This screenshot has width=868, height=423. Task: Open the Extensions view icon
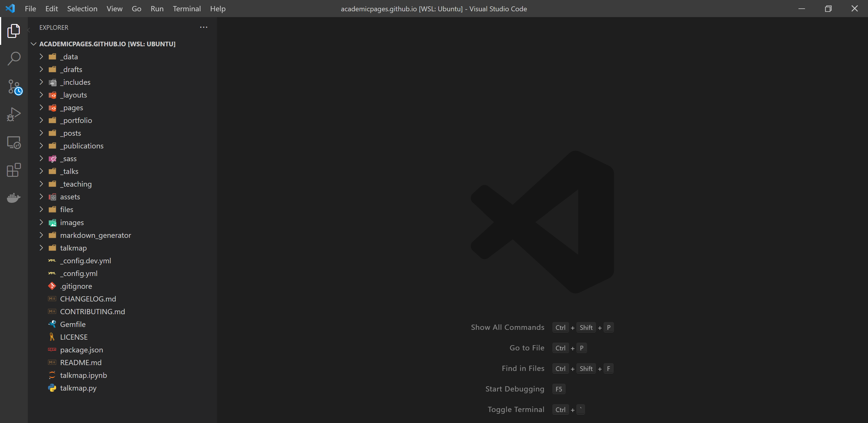pos(14,170)
